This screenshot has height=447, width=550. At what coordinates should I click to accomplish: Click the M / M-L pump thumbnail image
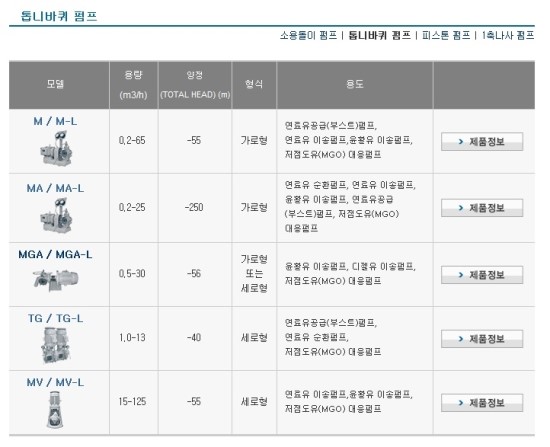(x=56, y=148)
